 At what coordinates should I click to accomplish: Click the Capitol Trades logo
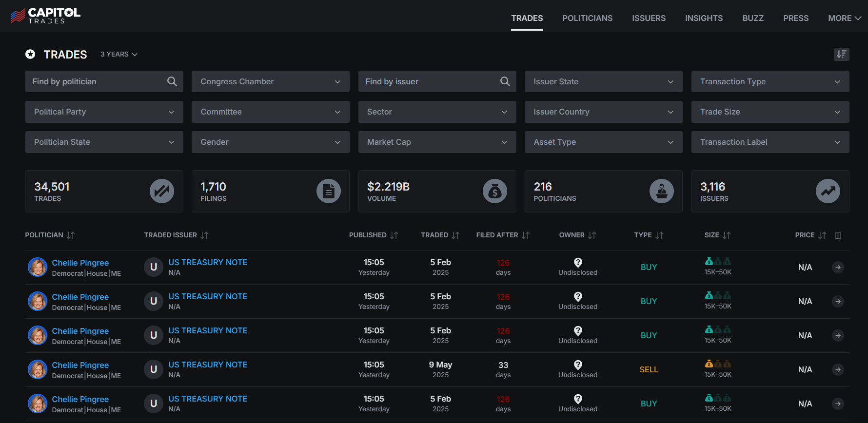45,16
